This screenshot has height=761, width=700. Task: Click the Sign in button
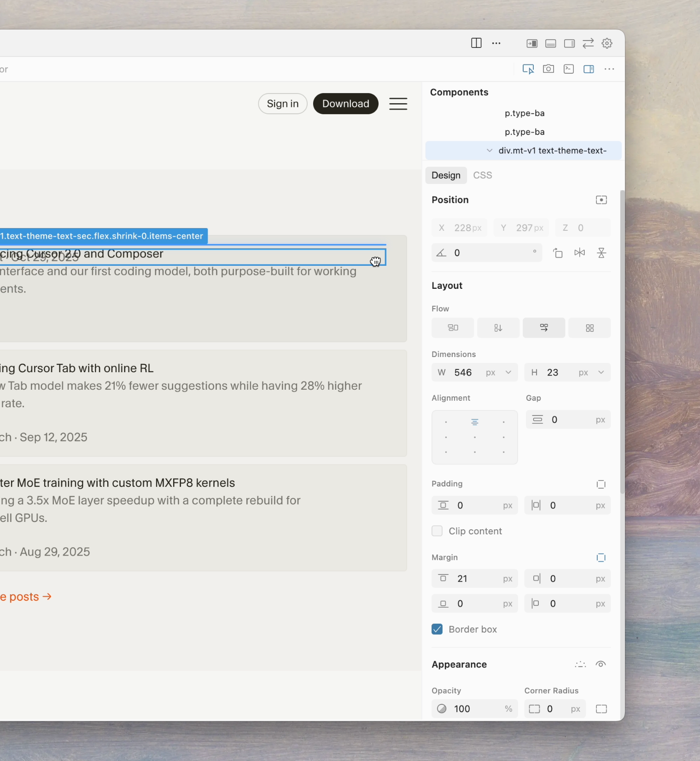coord(282,104)
